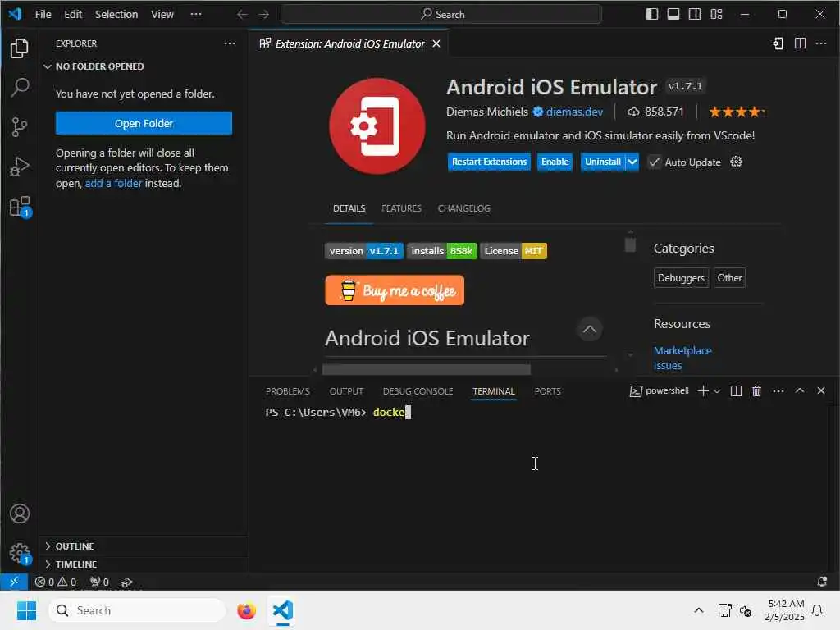Image resolution: width=840 pixels, height=630 pixels.
Task: Show errors and warnings in status bar
Action: (x=56, y=582)
